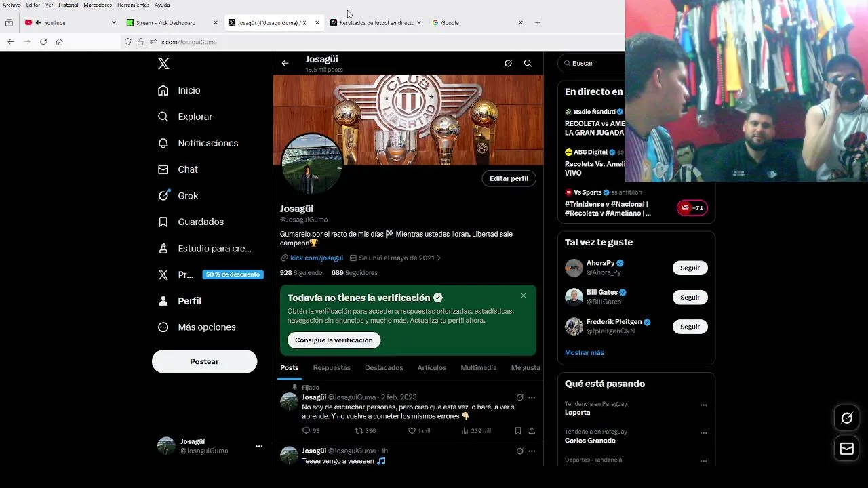This screenshot has height=488, width=868.
Task: Open the Vs Sports +71 live space
Action: pos(692,208)
